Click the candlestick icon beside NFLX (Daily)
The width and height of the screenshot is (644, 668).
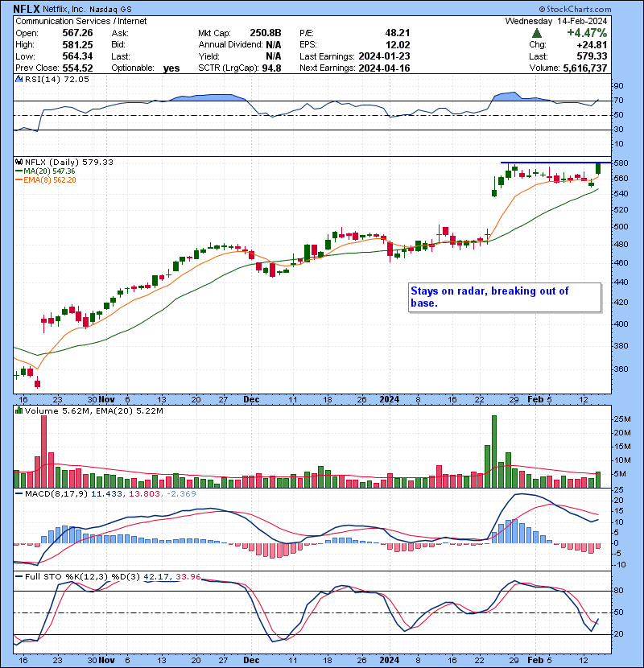coord(18,162)
